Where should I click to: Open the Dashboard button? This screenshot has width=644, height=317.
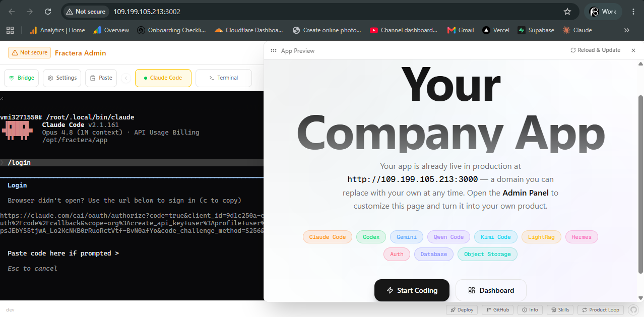(491, 290)
